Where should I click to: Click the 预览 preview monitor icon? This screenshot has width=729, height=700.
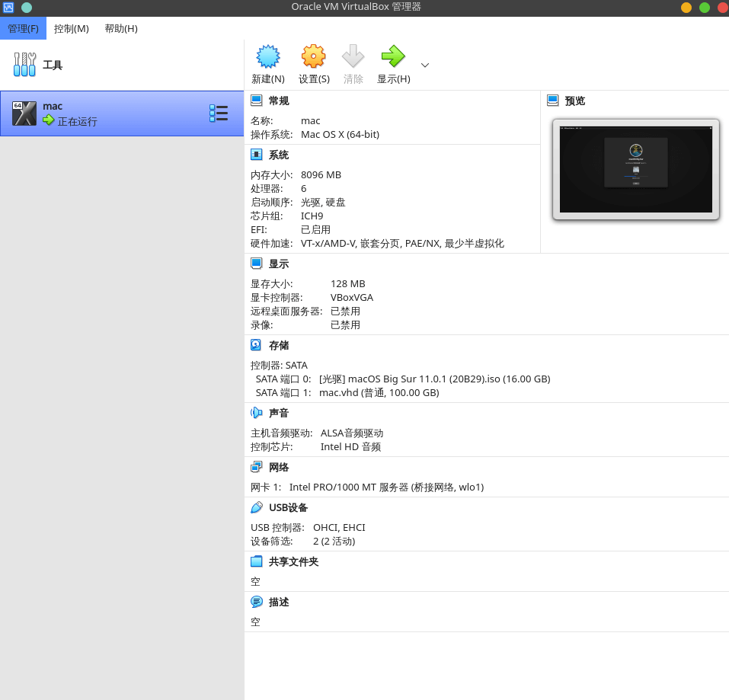point(553,101)
